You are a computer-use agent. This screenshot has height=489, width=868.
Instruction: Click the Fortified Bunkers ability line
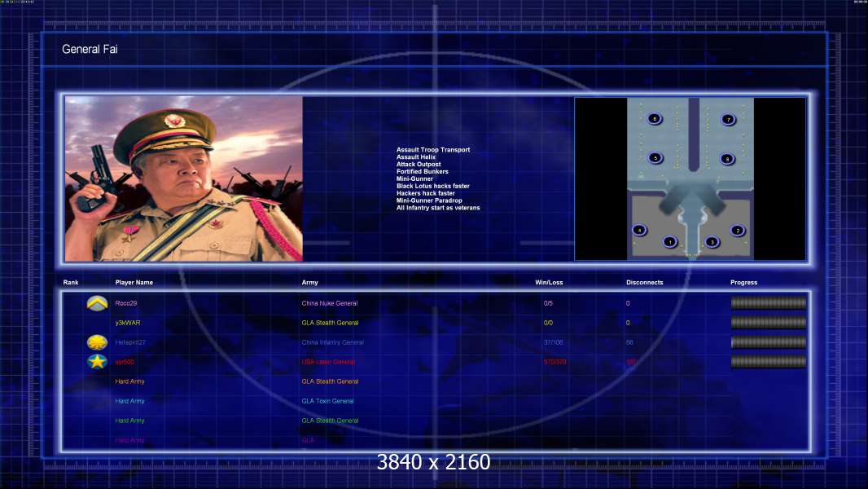423,171
